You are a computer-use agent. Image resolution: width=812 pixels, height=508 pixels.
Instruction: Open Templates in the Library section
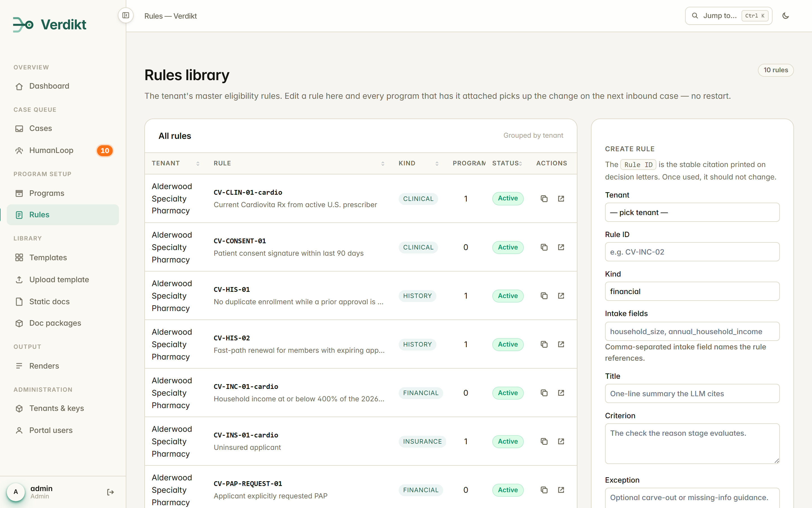63,258
